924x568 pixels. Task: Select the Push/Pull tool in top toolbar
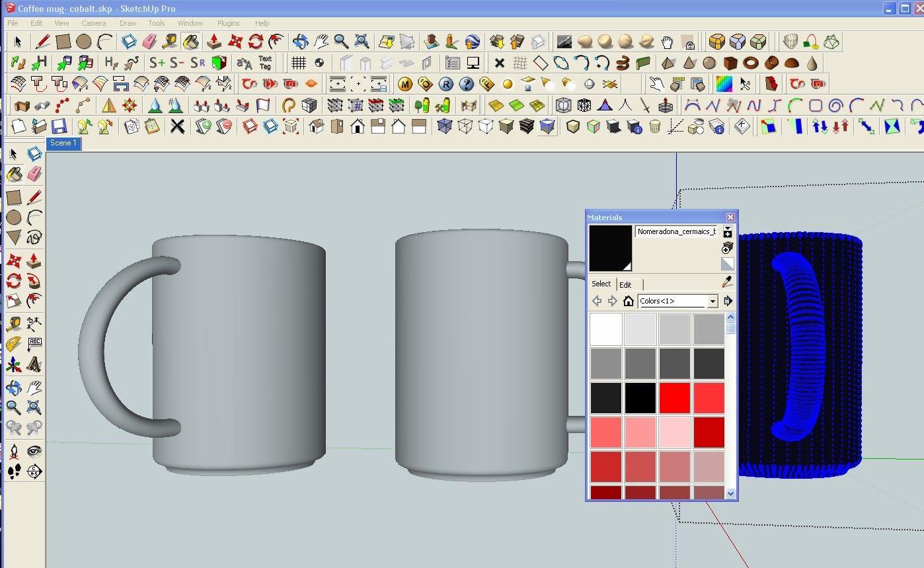pyautogui.click(x=213, y=42)
